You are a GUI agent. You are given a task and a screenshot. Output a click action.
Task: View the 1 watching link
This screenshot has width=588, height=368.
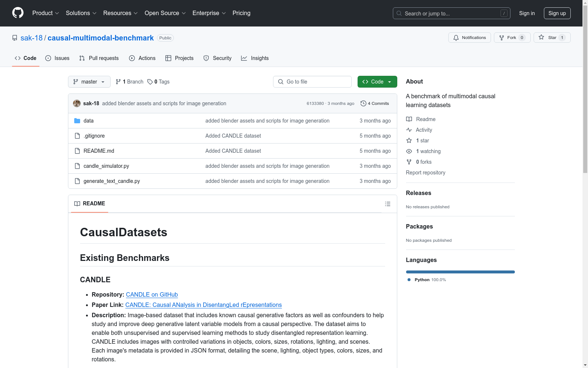(x=423, y=151)
